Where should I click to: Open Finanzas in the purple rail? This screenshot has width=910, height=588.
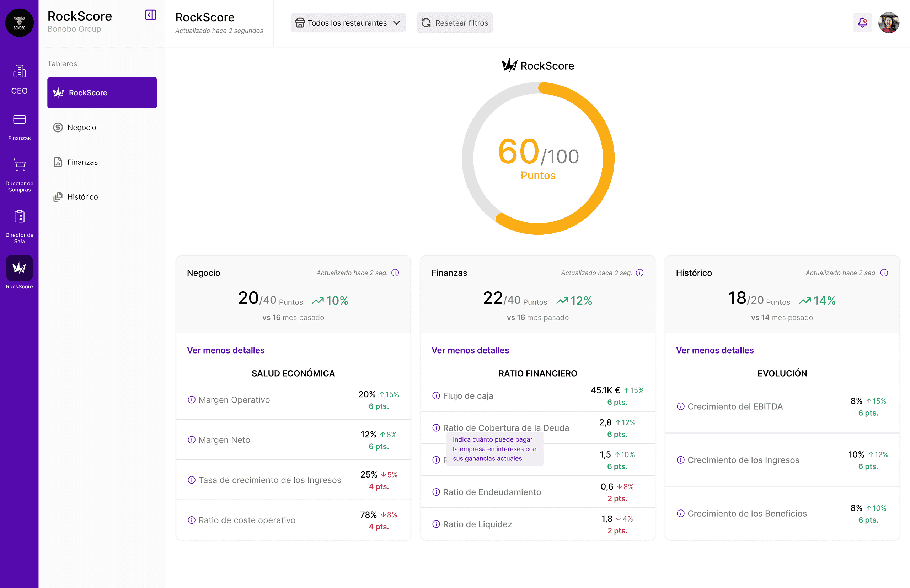click(20, 128)
